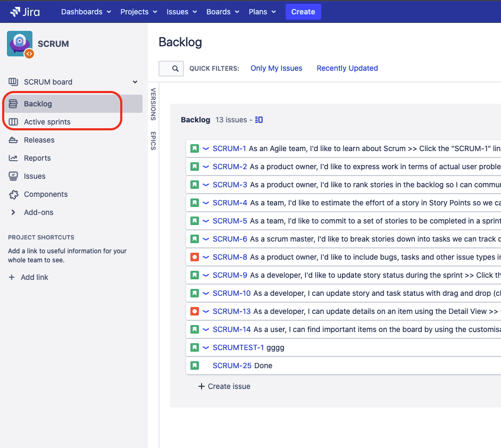The image size is (501, 448).
Task: Open Reports in the sidebar
Action: 73,158
